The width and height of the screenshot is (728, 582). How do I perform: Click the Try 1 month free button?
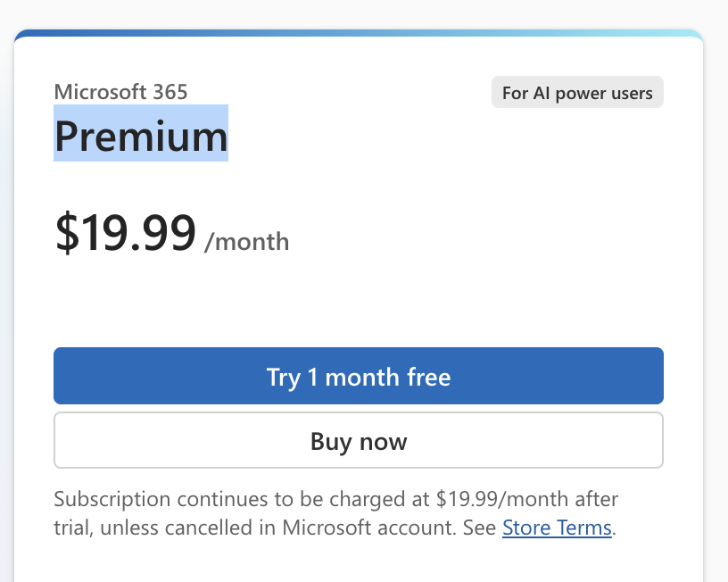358,376
